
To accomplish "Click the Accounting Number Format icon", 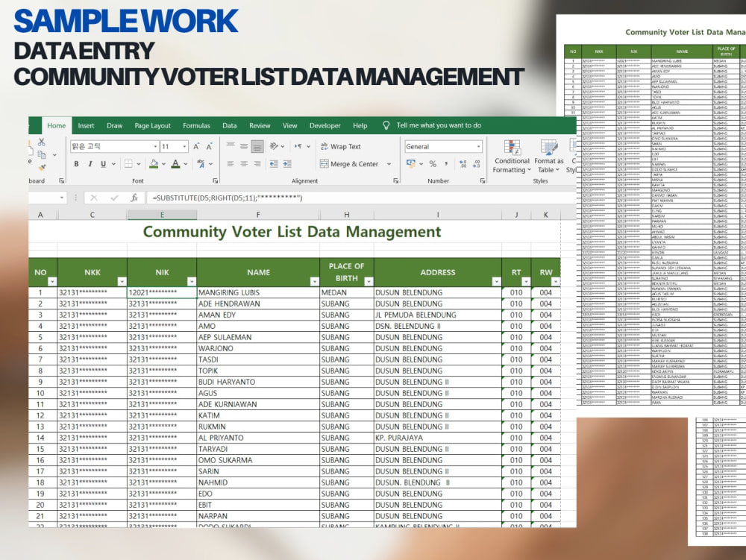I will (x=410, y=163).
